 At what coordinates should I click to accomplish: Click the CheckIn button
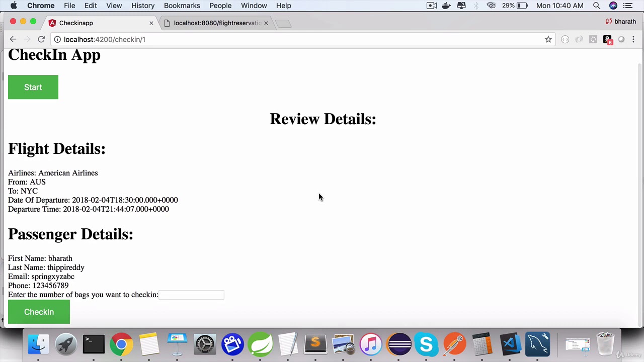pos(39,312)
